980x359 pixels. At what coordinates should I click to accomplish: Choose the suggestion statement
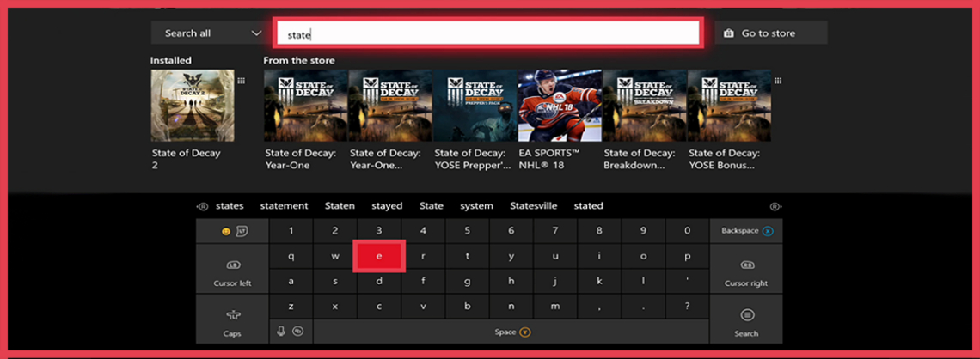point(285,205)
